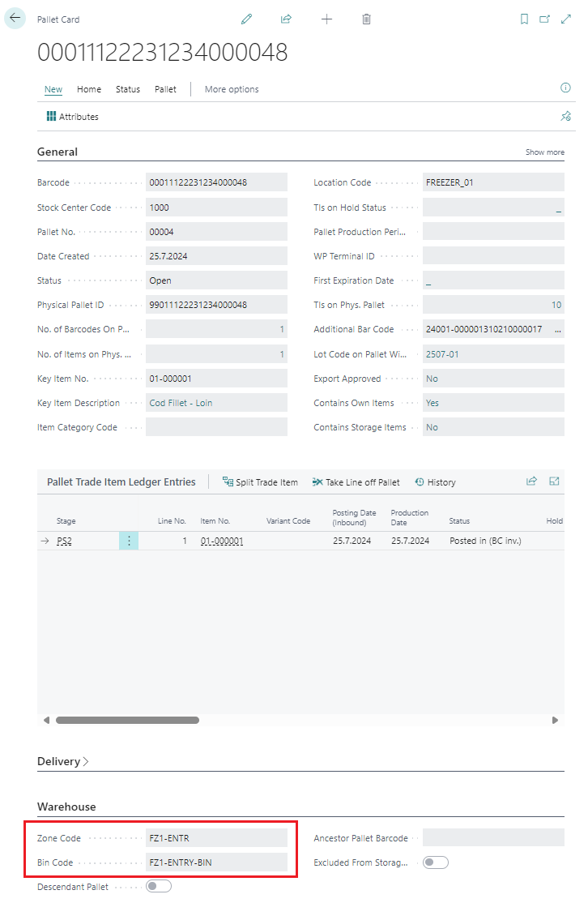Open More options menu

coord(232,89)
